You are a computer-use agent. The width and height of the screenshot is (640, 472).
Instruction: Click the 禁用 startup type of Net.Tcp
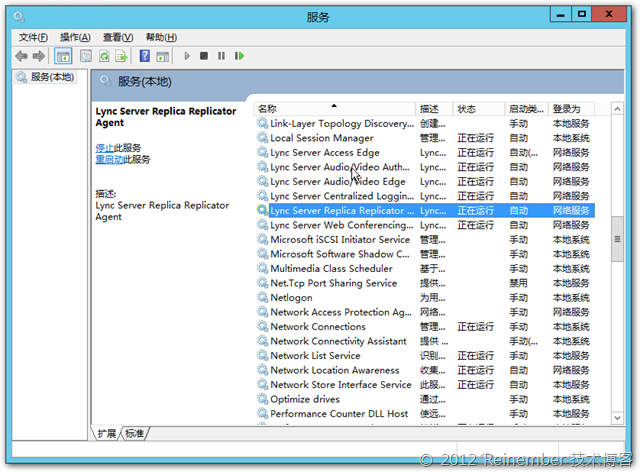click(x=518, y=283)
